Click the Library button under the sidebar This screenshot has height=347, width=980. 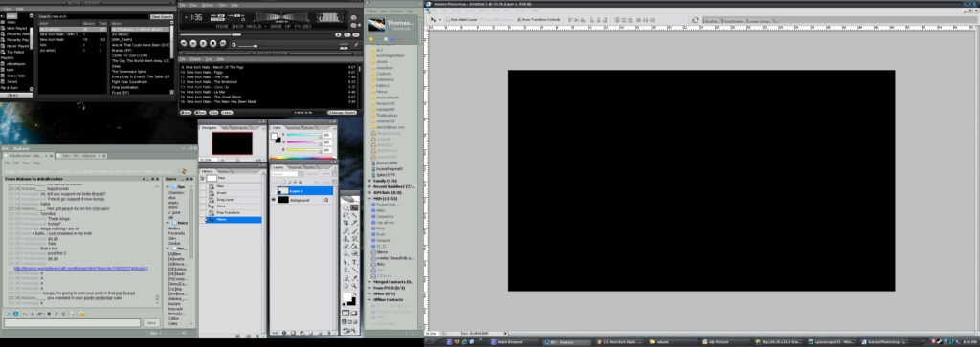16,95
